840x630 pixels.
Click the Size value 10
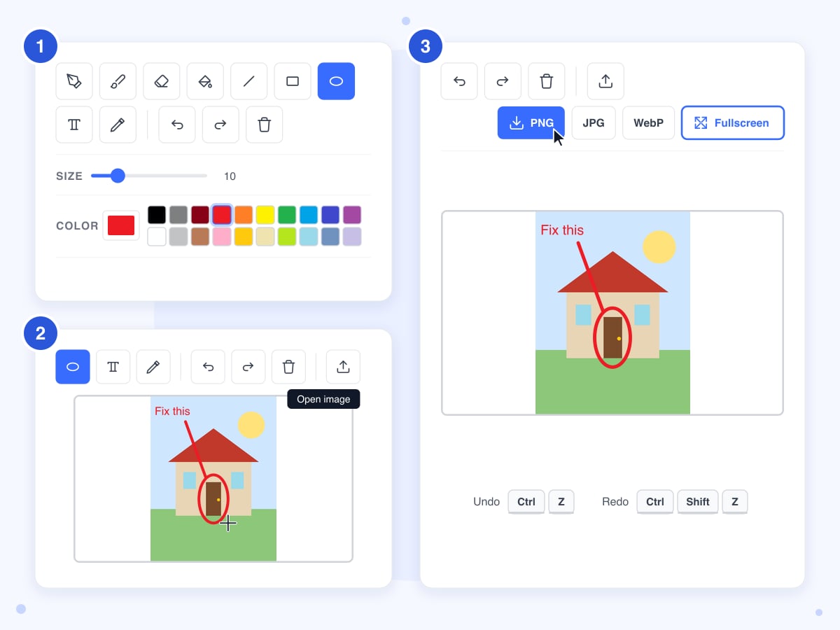[x=230, y=176]
